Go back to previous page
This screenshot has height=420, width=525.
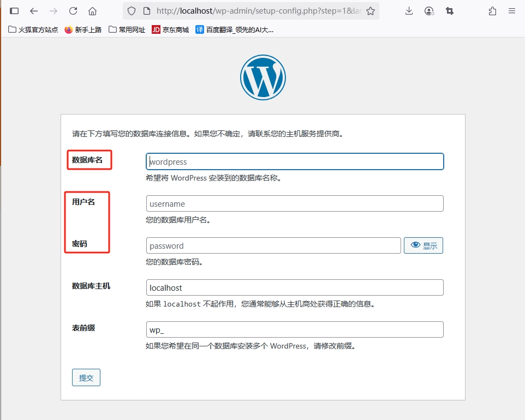pos(34,11)
